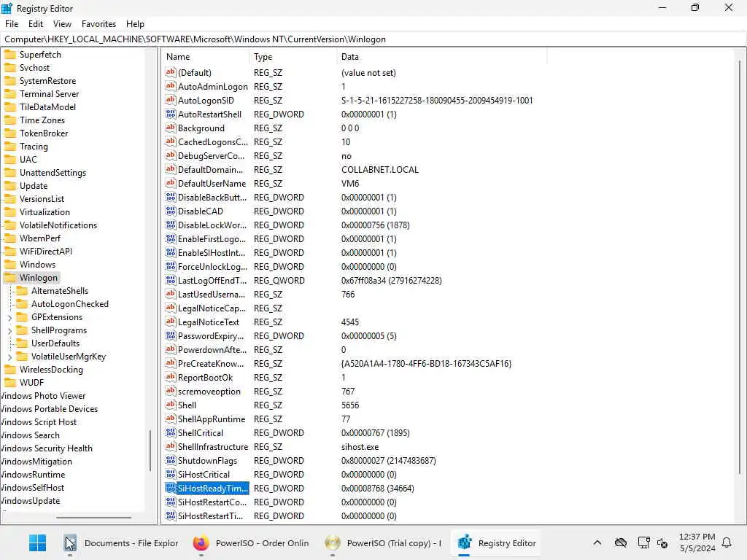Screen dimensions: 747x560
Task: Open the View menu
Action: pos(62,24)
